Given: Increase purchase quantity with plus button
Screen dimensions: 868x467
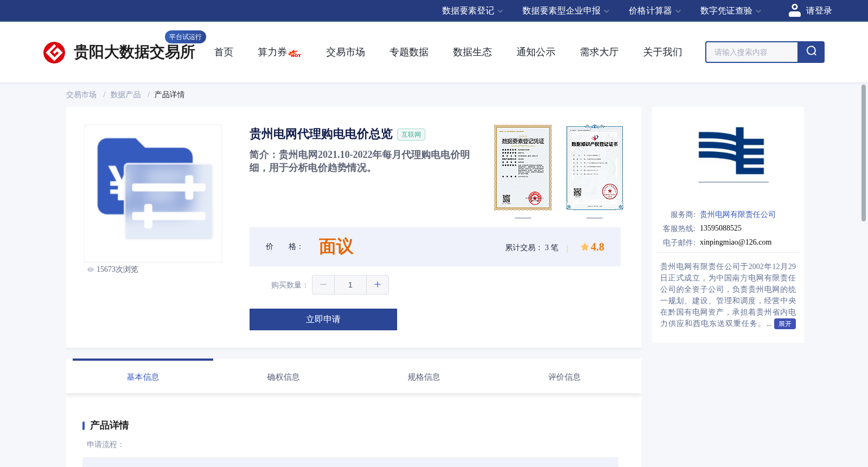Looking at the screenshot, I should pos(378,285).
